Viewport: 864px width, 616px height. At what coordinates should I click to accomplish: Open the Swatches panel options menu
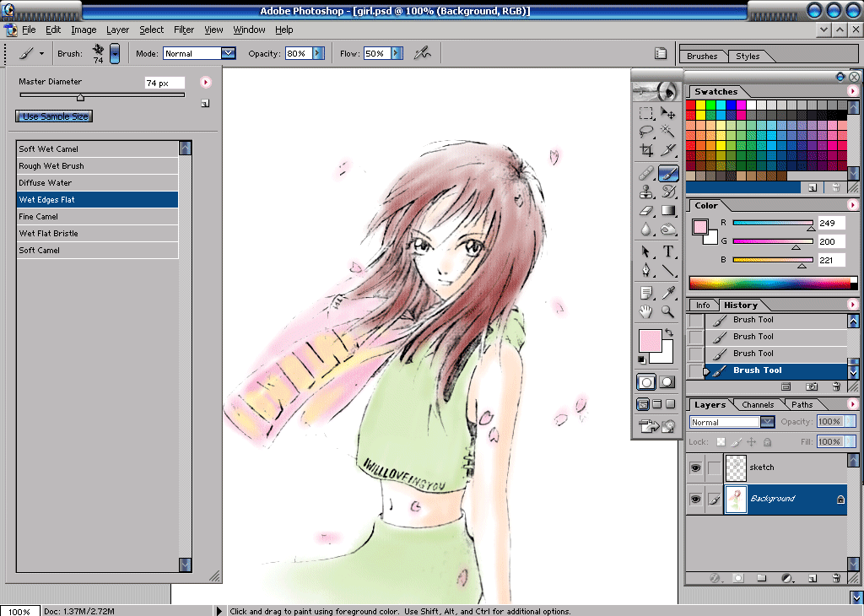[853, 91]
